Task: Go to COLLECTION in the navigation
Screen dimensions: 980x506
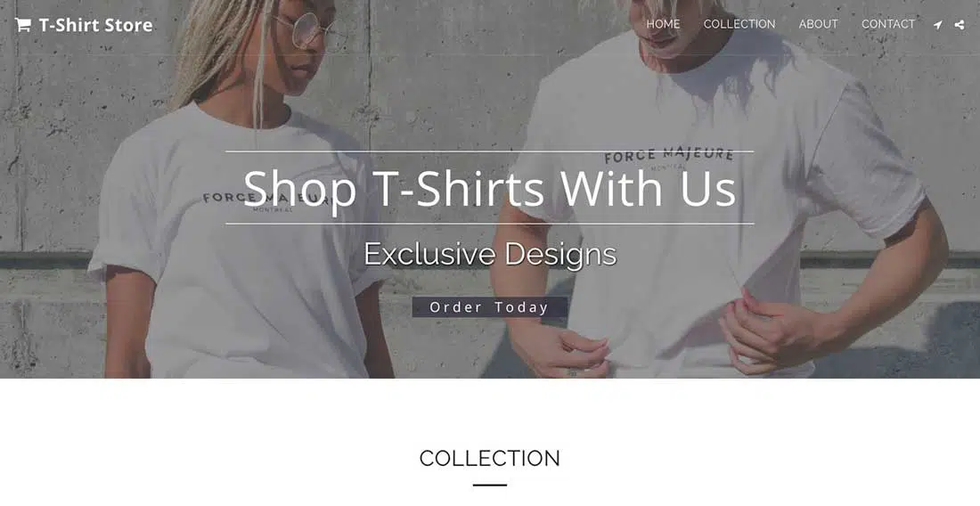Action: coord(739,24)
